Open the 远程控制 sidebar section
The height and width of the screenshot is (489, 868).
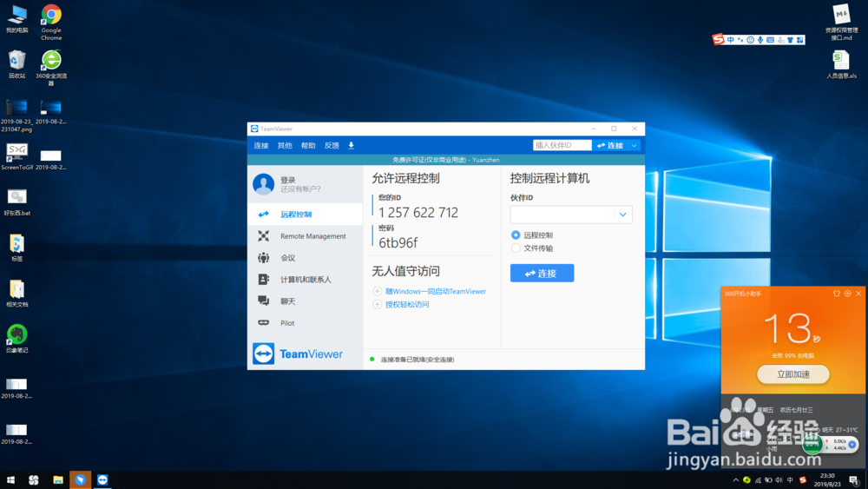tap(305, 215)
